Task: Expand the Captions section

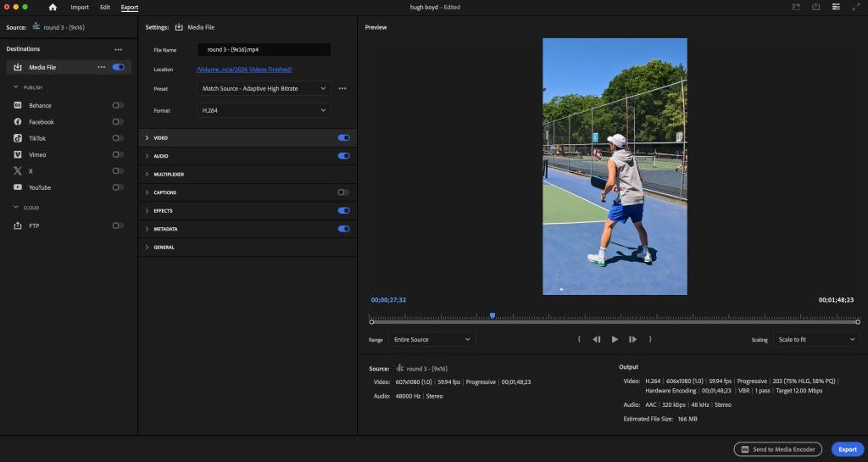Action: point(147,192)
